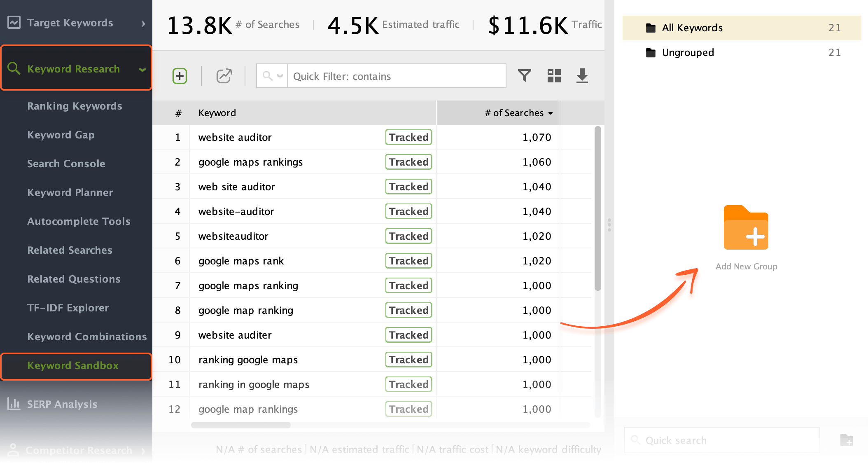
Task: Click the green add keywords plus icon
Action: (x=180, y=76)
